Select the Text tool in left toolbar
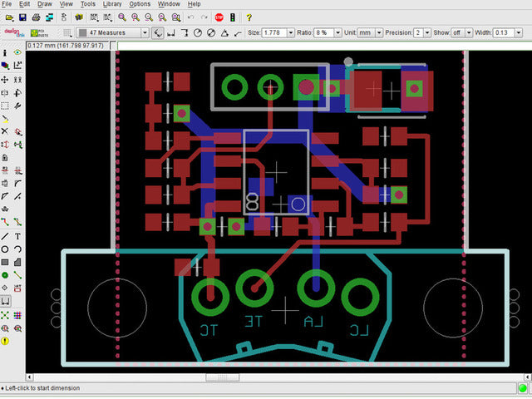Viewport: 532px width, 399px height. (18, 236)
